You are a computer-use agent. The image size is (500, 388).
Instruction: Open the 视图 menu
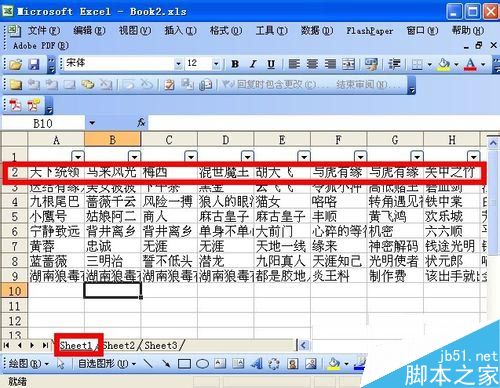point(135,31)
